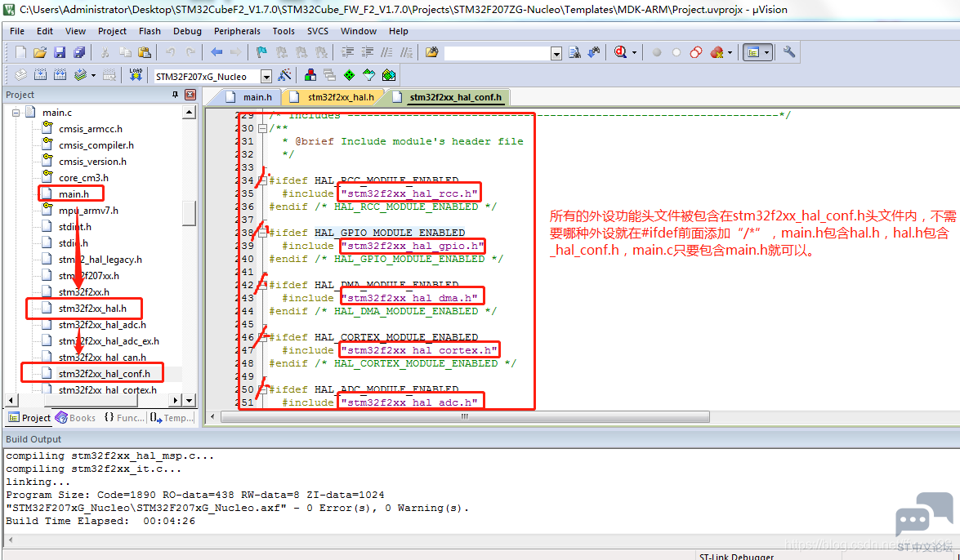Image resolution: width=960 pixels, height=560 pixels.
Task: Open Manage Project Items with the colored blocks icon
Action: [310, 75]
